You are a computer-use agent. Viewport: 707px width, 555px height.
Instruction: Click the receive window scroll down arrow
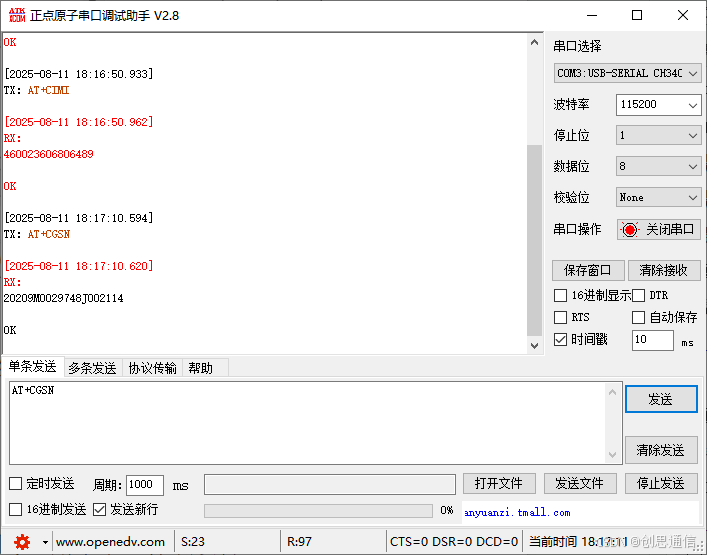click(534, 346)
